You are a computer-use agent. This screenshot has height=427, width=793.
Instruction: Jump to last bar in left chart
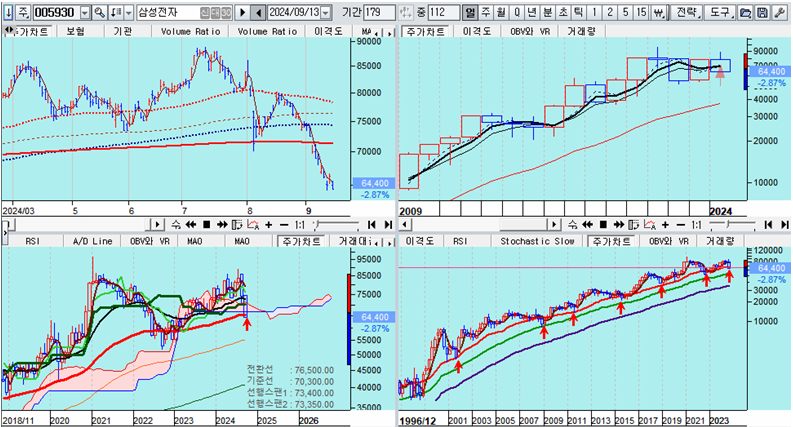[388, 225]
